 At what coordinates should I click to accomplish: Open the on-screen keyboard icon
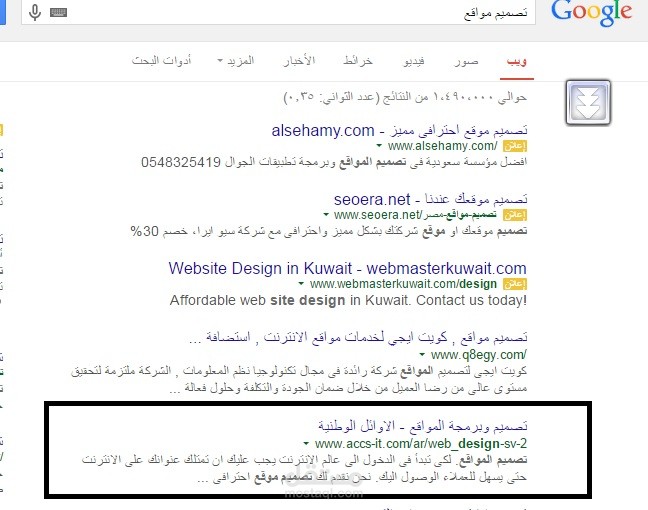59,13
